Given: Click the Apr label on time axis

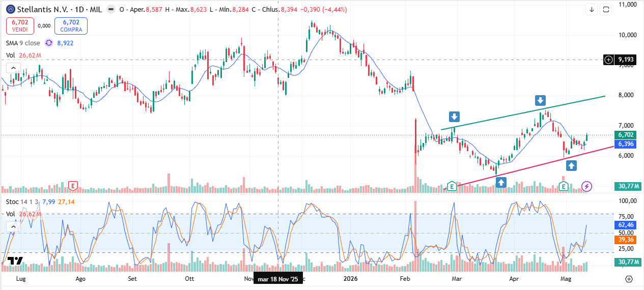Looking at the screenshot, I should 514,279.
